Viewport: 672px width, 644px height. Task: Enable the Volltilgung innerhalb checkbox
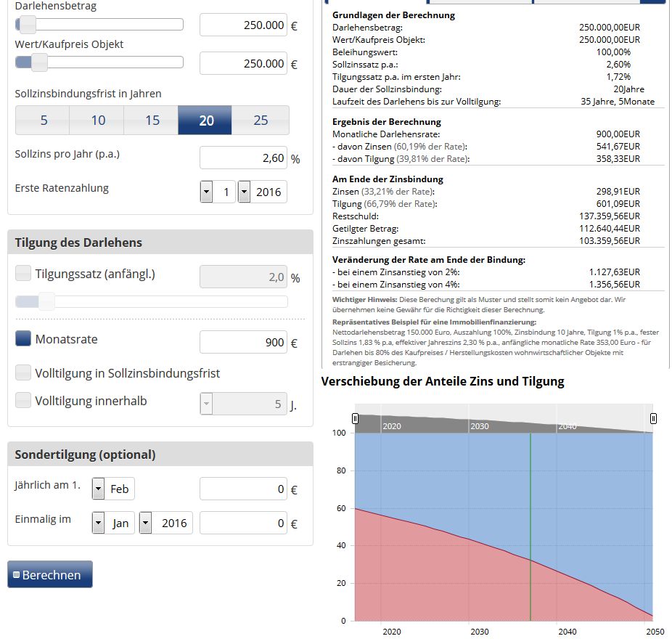(23, 400)
